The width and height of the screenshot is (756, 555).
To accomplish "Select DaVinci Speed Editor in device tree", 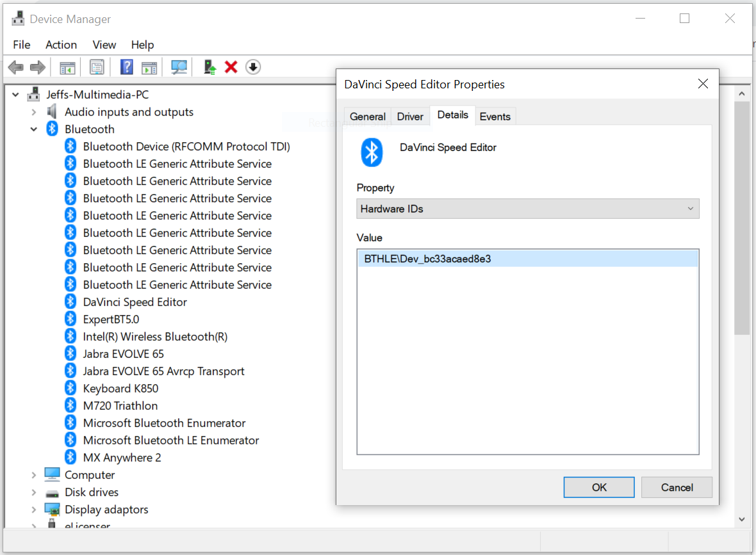I will (x=135, y=302).
